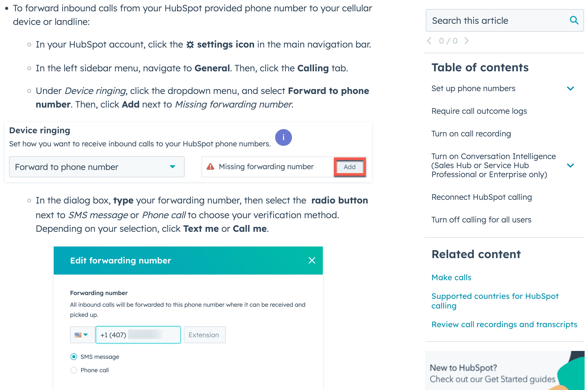Click the info icon next to Device ringing

point(283,138)
